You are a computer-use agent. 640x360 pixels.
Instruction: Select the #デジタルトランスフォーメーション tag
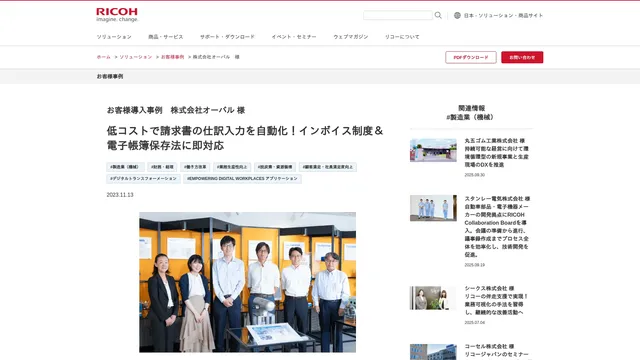[143, 179]
